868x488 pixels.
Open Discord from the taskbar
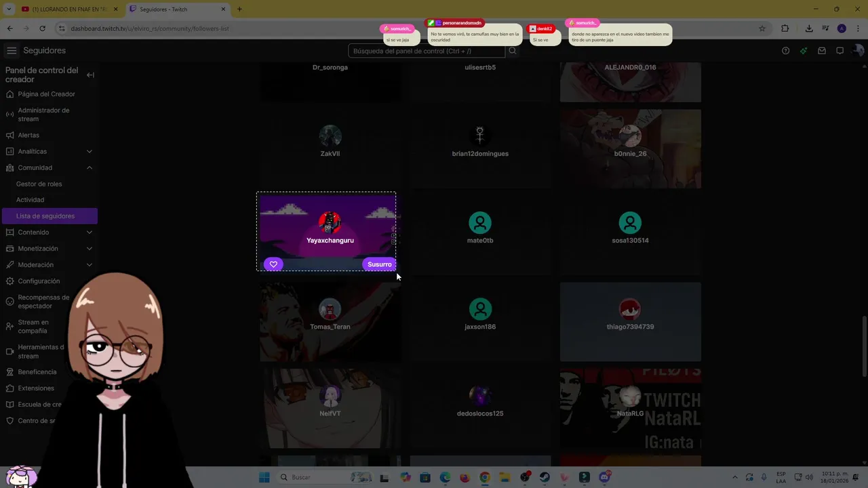[604, 477]
